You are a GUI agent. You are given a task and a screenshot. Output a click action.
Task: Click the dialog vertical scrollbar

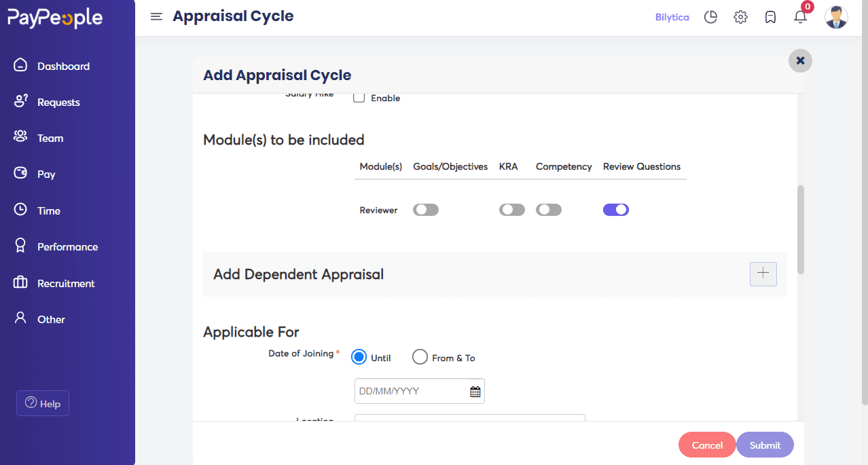pyautogui.click(x=800, y=229)
